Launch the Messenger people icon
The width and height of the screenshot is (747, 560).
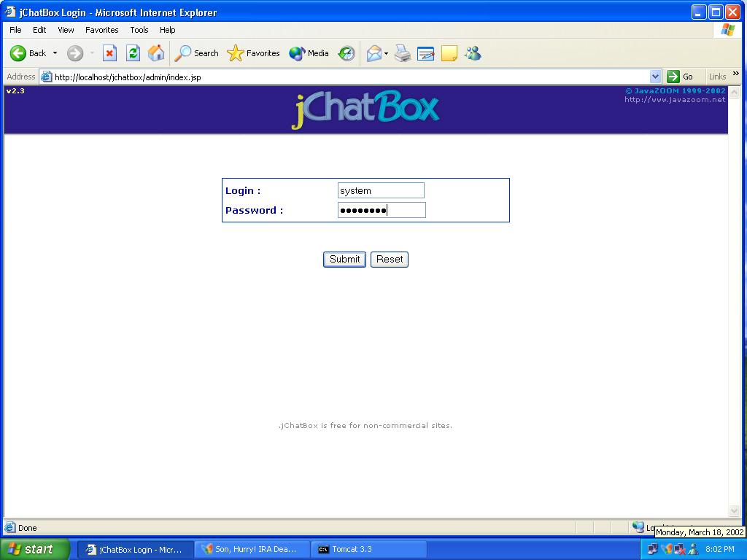[x=473, y=53]
